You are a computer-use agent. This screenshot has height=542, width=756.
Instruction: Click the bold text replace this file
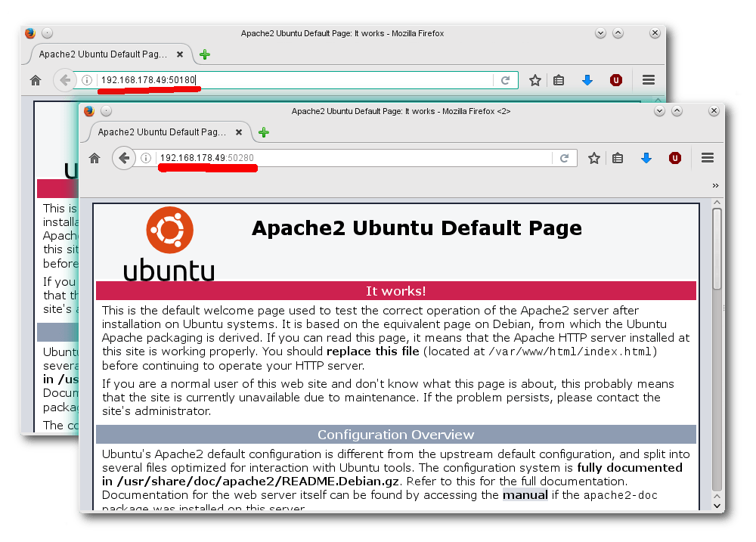tap(373, 352)
